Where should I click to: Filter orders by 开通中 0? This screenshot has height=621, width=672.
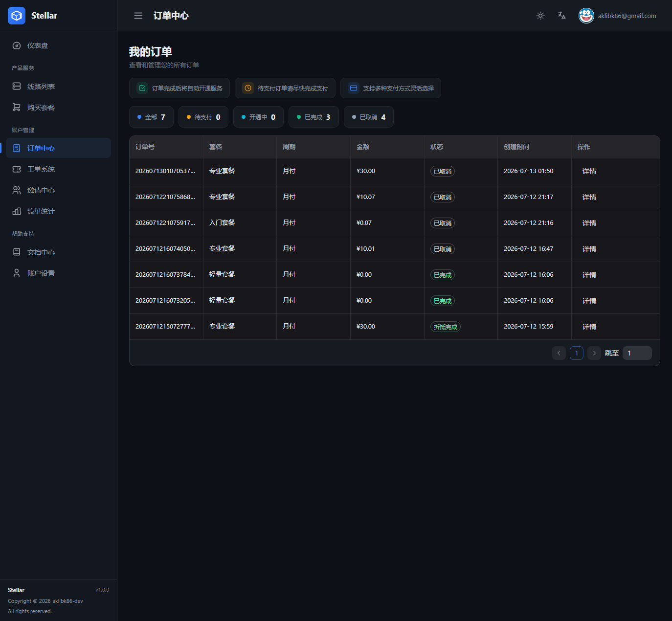tap(258, 117)
